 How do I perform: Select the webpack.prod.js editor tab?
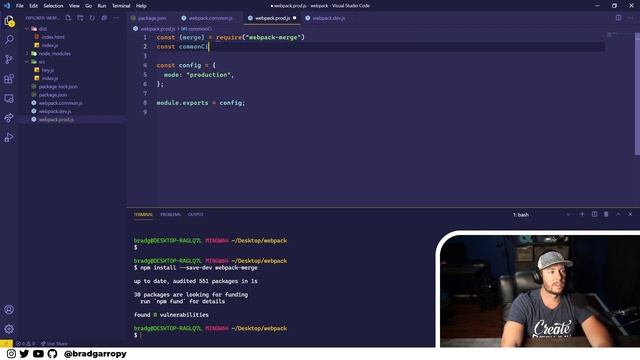point(272,18)
